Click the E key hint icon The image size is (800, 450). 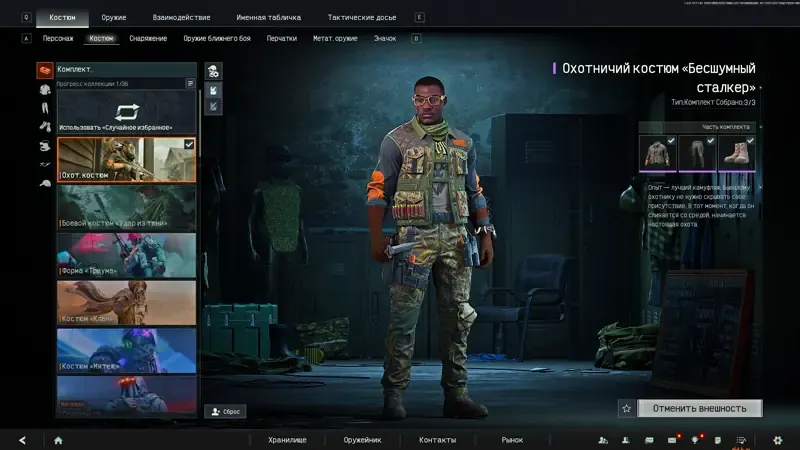(x=419, y=17)
